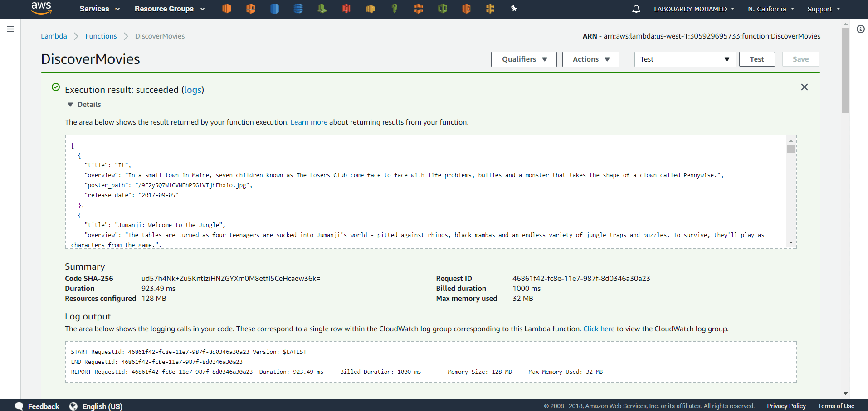Click the language globe icon
Image resolution: width=868 pixels, height=411 pixels.
pyautogui.click(x=73, y=406)
